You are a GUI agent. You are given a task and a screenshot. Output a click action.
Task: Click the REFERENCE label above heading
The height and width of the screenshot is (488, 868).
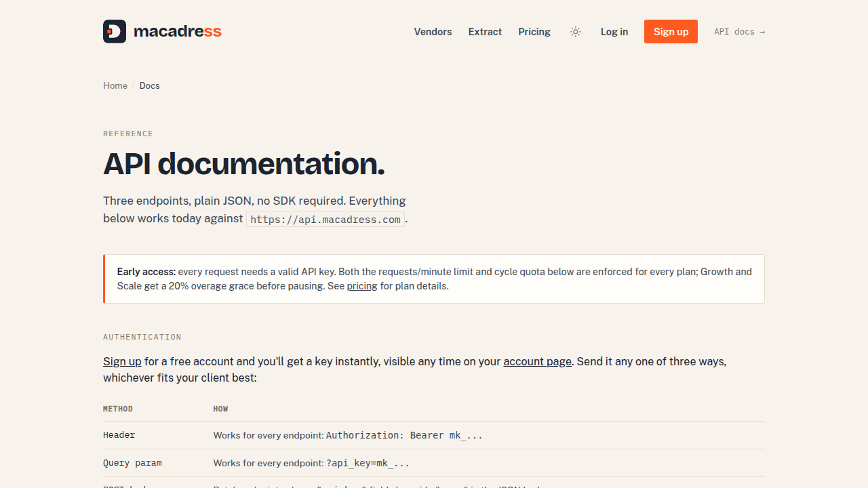click(128, 134)
